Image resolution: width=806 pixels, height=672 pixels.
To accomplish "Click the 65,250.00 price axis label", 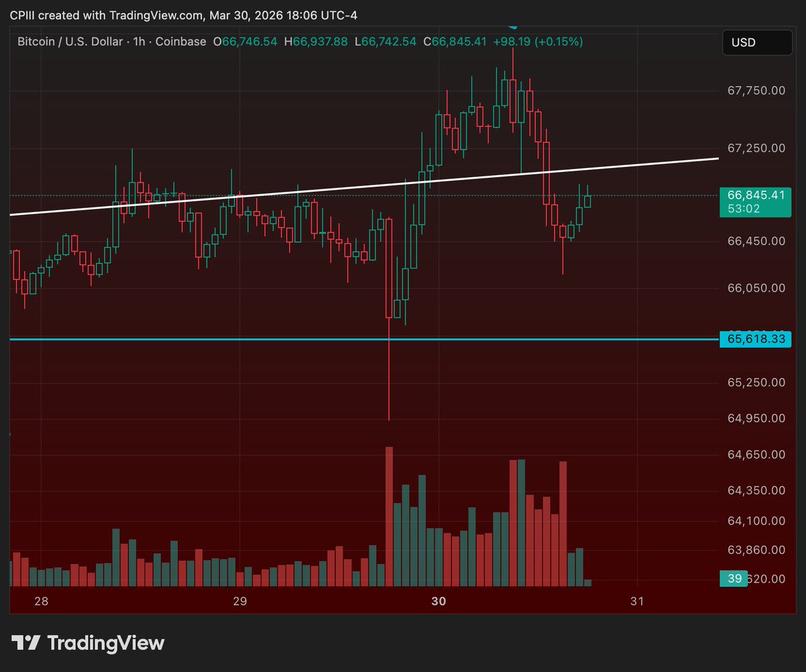I will coord(756,383).
